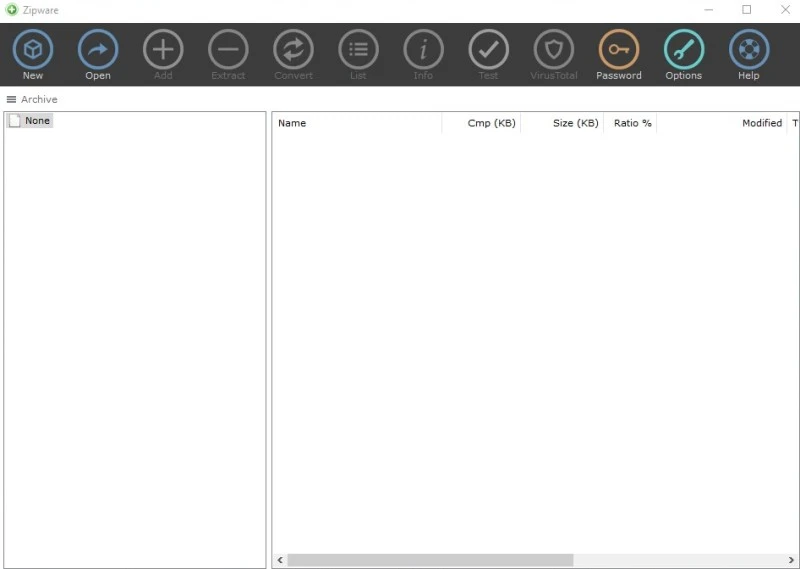Click the Extract toolbar icon

228,50
